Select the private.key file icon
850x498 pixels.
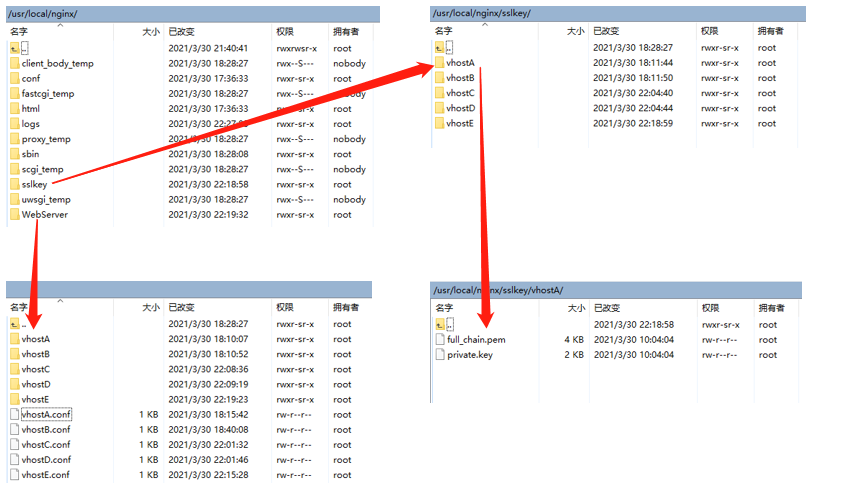[440, 355]
